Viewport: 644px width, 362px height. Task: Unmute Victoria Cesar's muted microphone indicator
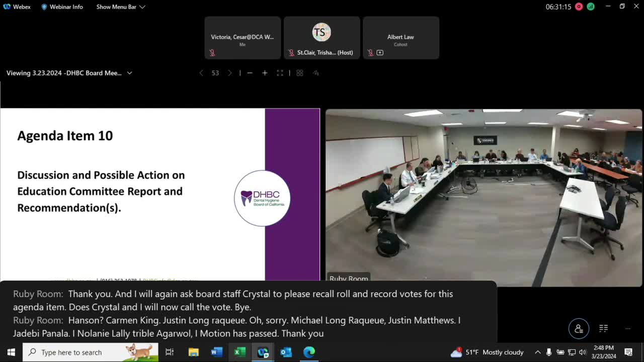coord(212,52)
